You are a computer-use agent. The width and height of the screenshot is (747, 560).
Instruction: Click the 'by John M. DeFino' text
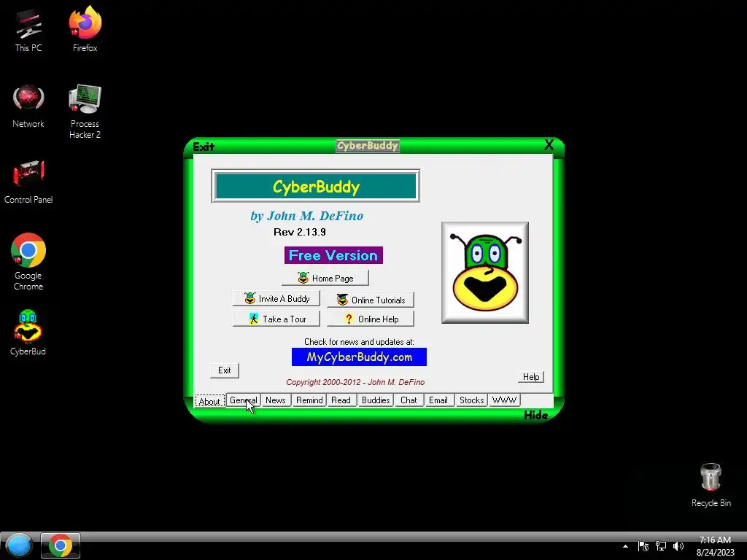click(x=307, y=216)
